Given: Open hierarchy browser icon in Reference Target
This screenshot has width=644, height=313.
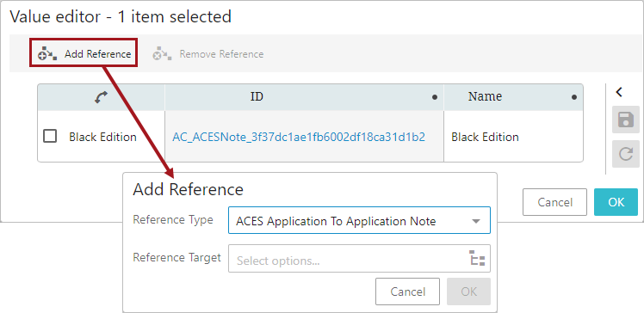Looking at the screenshot, I should point(477,258).
